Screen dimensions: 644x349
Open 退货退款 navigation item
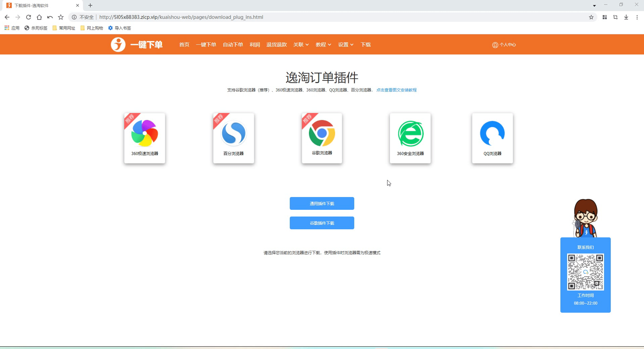[277, 44]
